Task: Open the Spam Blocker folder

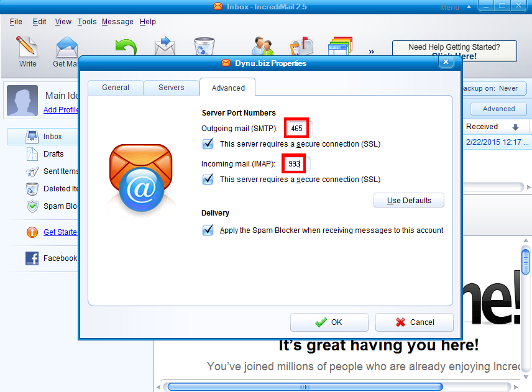Action: [x=52, y=206]
